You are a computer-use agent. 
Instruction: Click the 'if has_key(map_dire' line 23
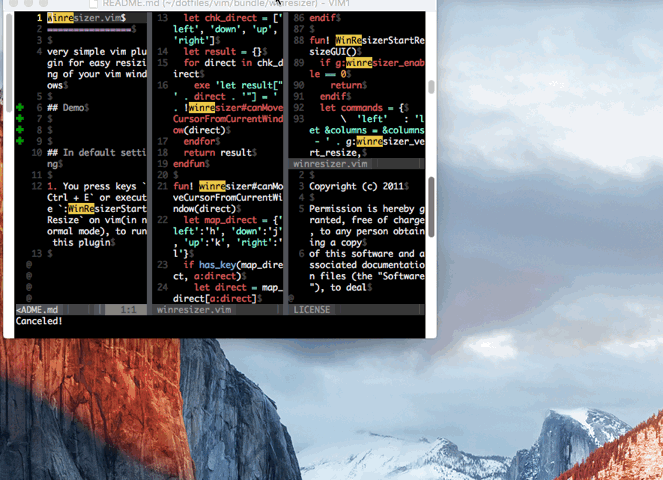(x=233, y=265)
